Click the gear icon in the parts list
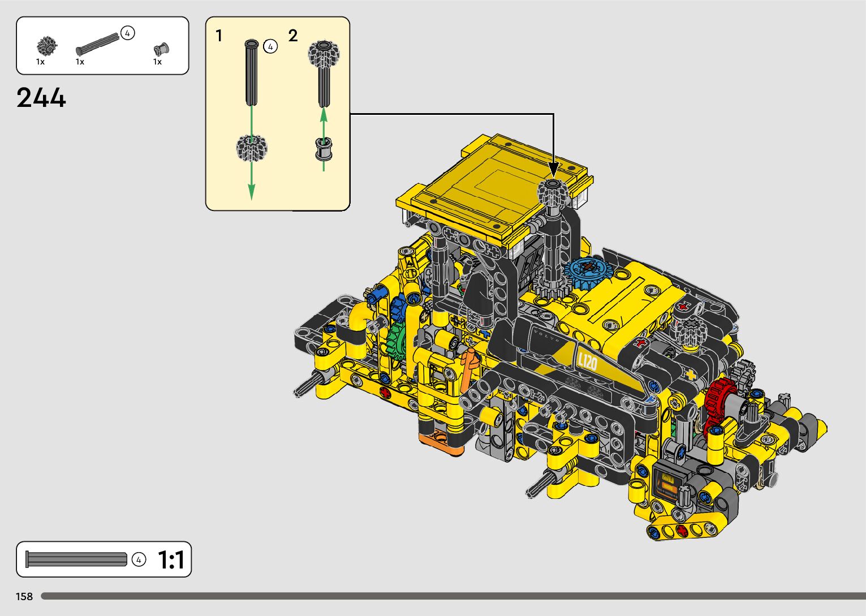This screenshot has height=616, width=866. point(47,46)
